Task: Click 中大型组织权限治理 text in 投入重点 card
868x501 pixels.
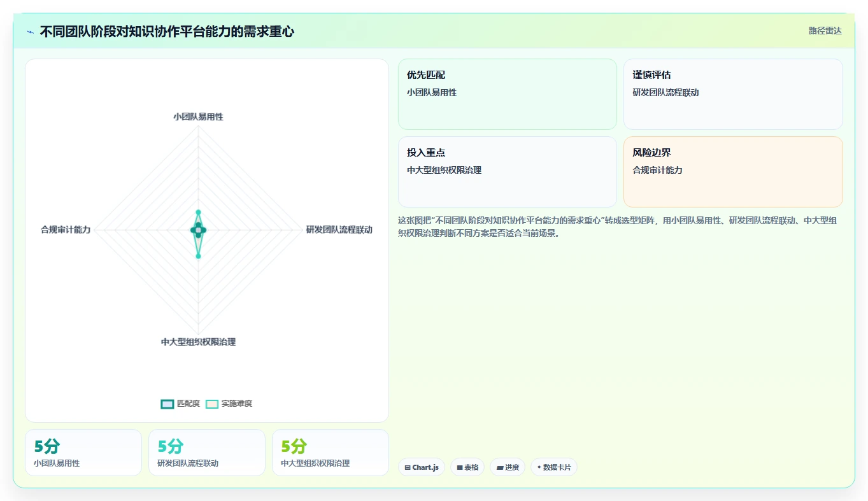Action: 445,170
